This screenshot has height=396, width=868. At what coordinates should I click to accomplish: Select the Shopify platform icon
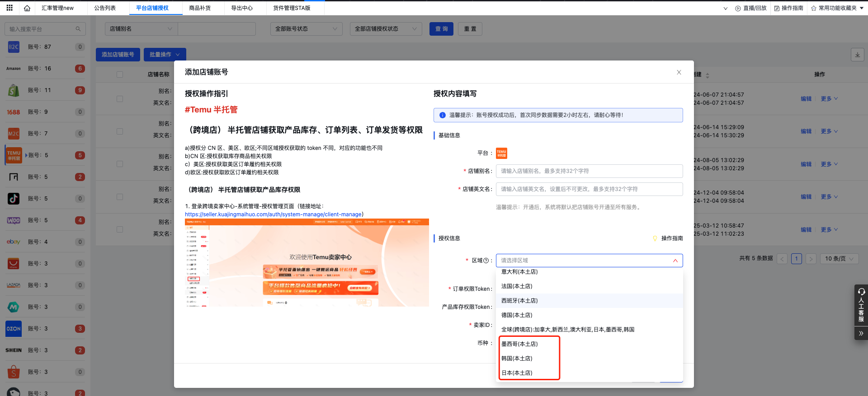(x=14, y=90)
